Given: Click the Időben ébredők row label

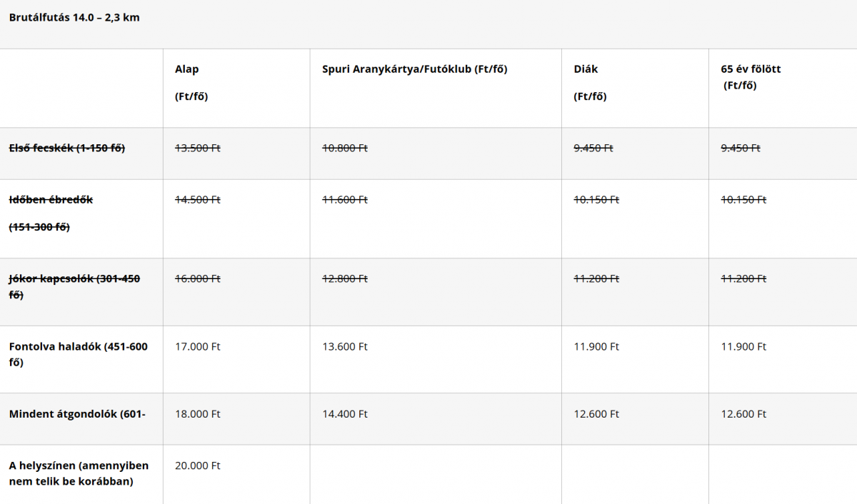Looking at the screenshot, I should (x=51, y=199).
